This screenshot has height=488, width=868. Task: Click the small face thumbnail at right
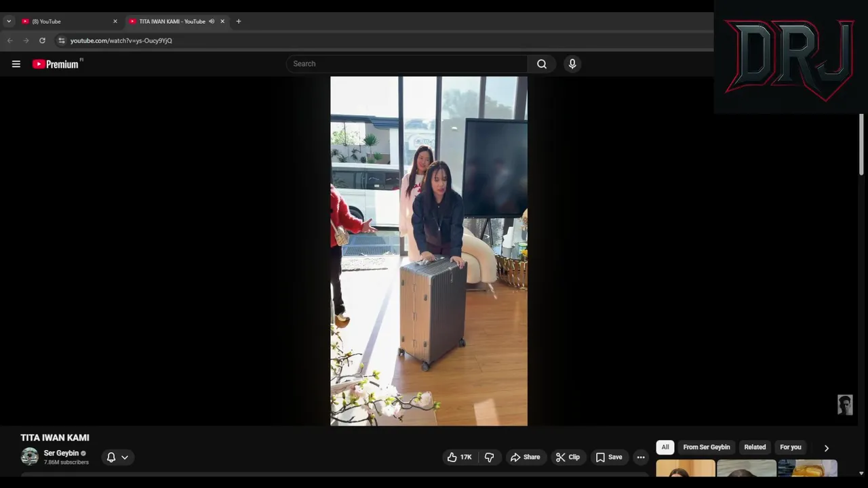coord(845,405)
